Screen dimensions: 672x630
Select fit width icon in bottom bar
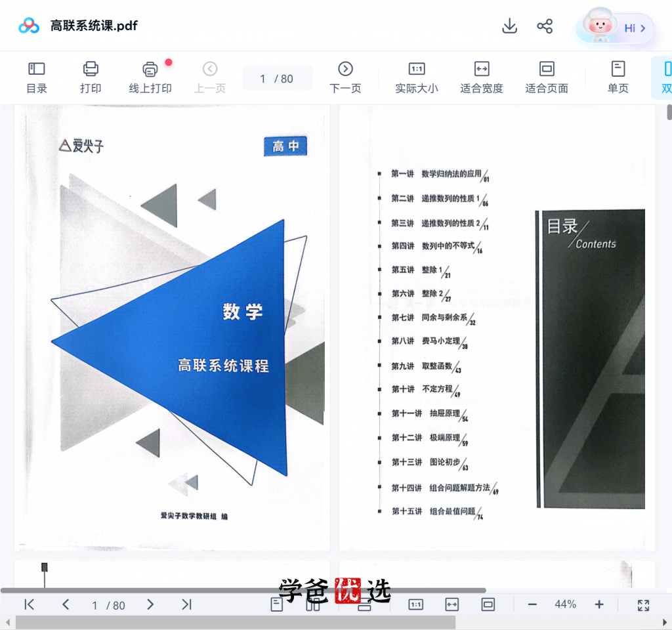(x=451, y=604)
